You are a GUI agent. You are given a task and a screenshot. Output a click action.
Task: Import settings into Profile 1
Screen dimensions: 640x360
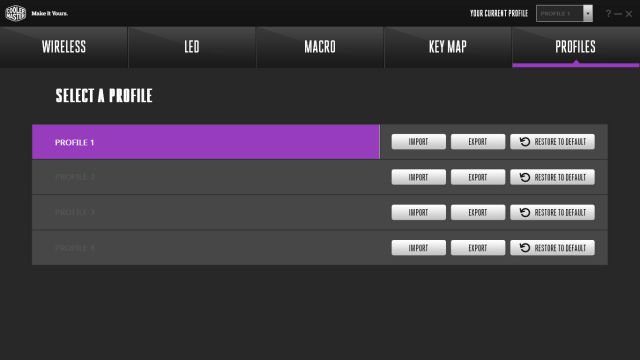418,142
